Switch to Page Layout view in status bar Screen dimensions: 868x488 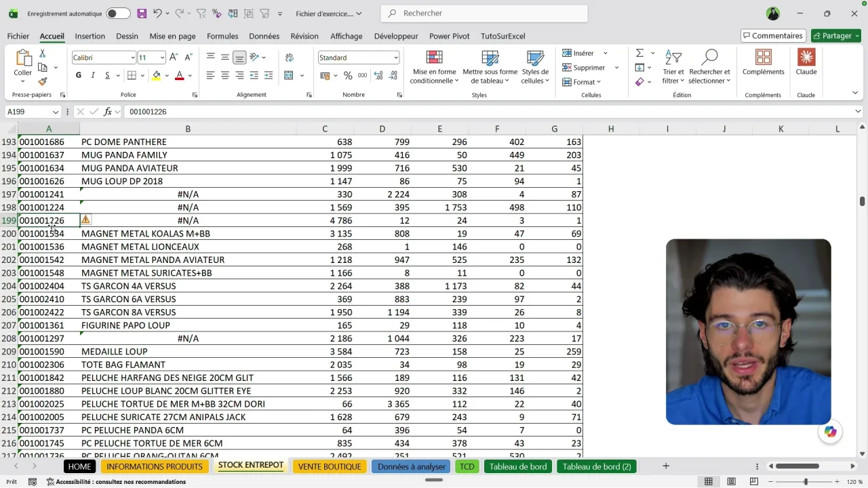[x=732, y=482]
